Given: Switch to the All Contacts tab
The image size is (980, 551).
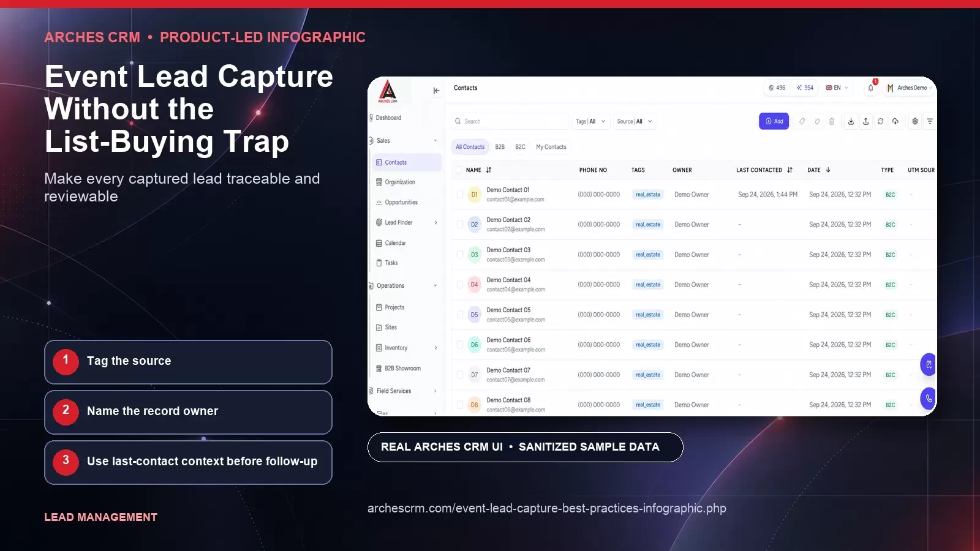Looking at the screenshot, I should coord(470,147).
